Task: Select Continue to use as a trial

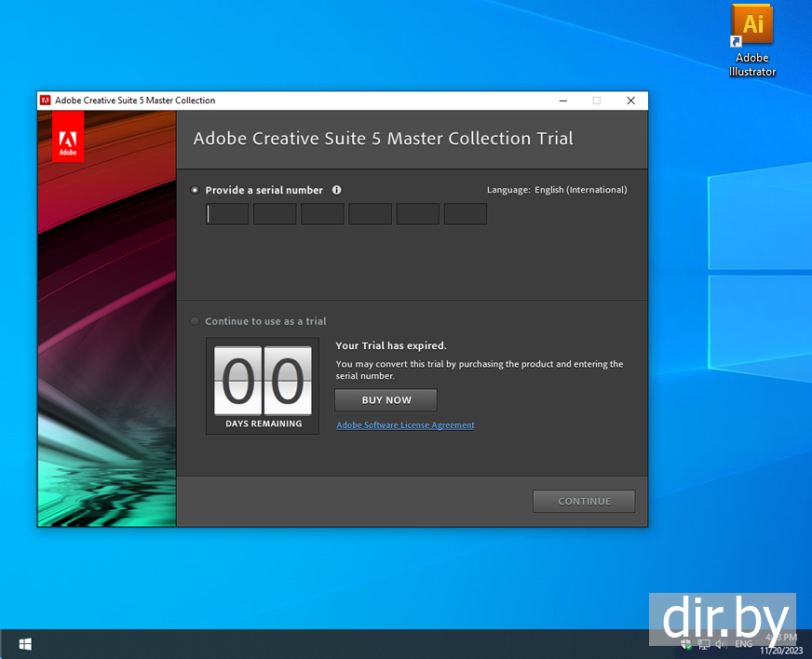Action: click(x=195, y=321)
